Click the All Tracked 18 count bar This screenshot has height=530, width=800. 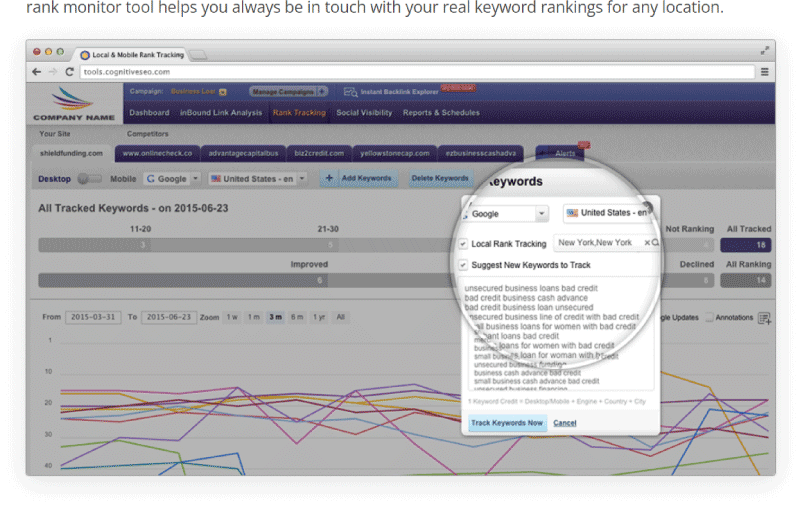click(745, 245)
